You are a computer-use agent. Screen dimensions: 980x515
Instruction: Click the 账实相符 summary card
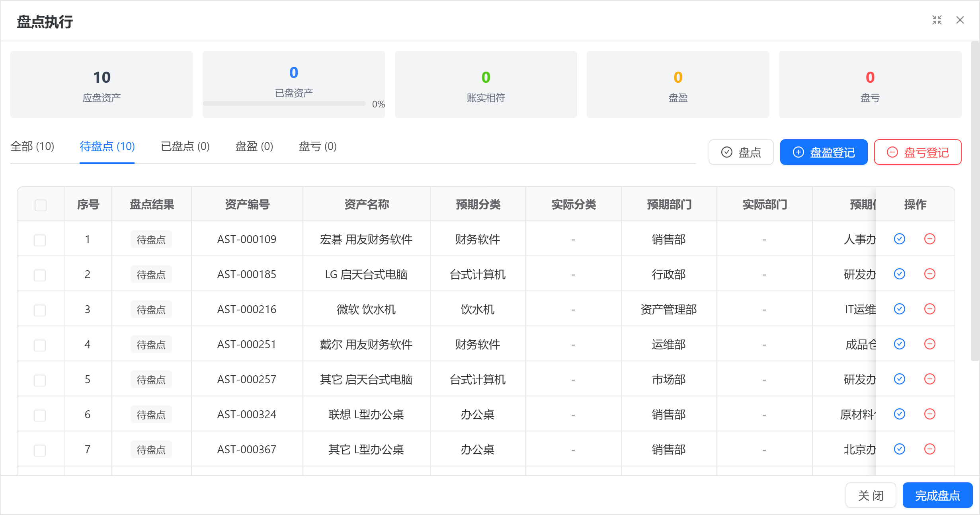pyautogui.click(x=486, y=84)
